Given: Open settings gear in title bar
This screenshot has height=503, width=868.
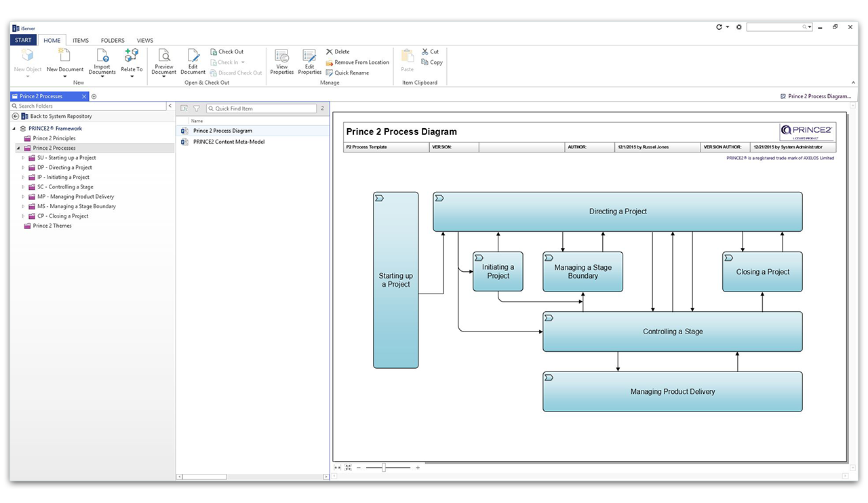Looking at the screenshot, I should tap(739, 27).
